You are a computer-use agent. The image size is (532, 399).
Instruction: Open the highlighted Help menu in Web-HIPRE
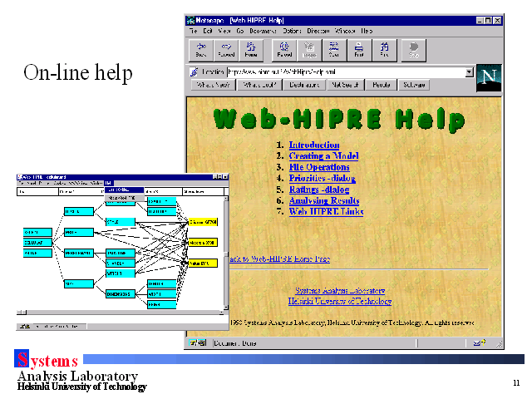coord(108,183)
